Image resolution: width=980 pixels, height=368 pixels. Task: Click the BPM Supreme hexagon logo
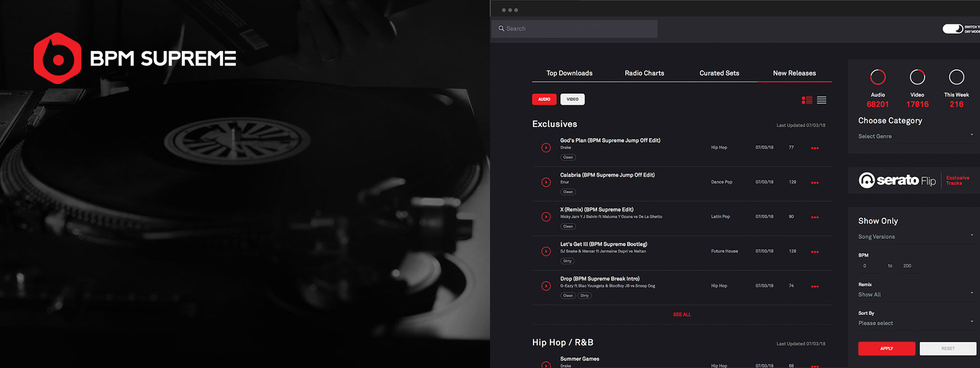pyautogui.click(x=58, y=59)
